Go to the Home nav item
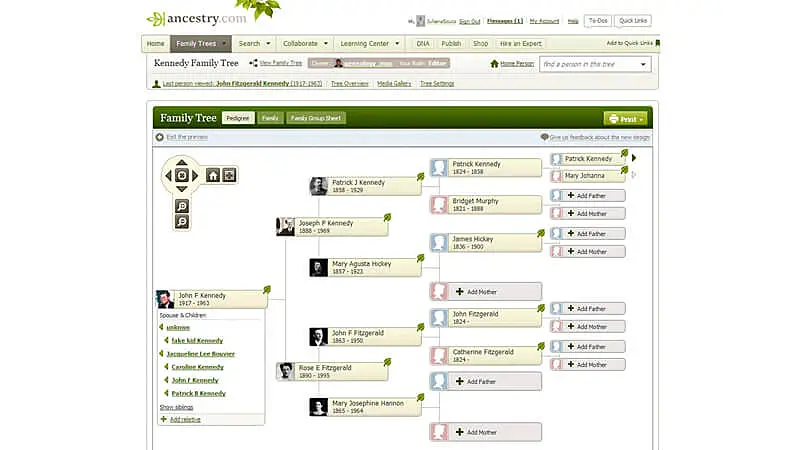 [156, 44]
